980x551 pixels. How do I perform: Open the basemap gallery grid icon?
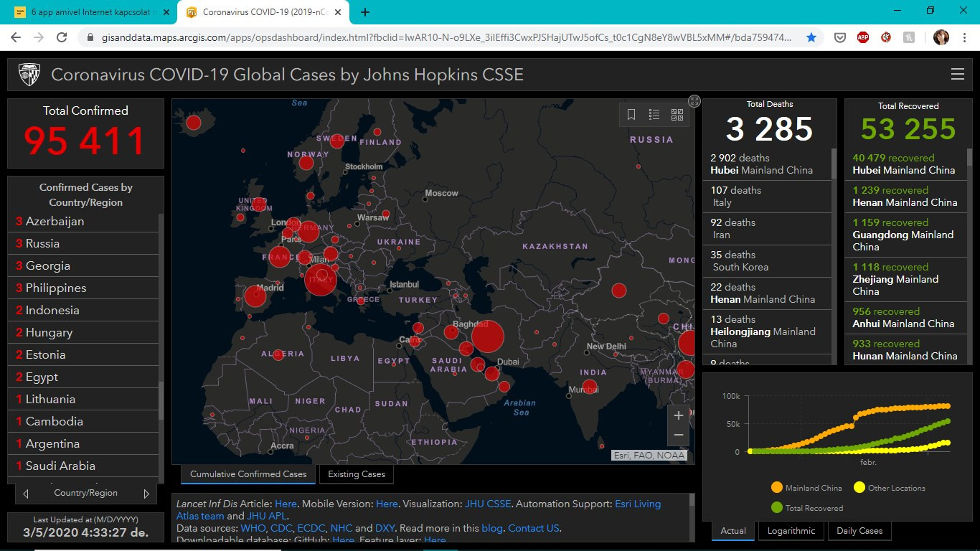point(677,114)
